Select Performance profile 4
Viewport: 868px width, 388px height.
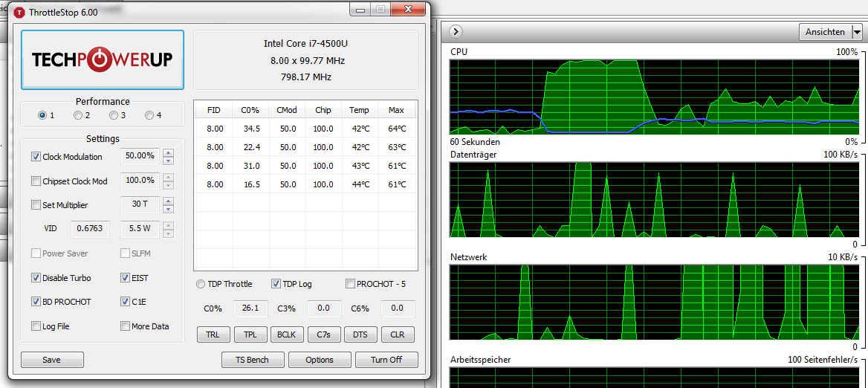pyautogui.click(x=149, y=116)
